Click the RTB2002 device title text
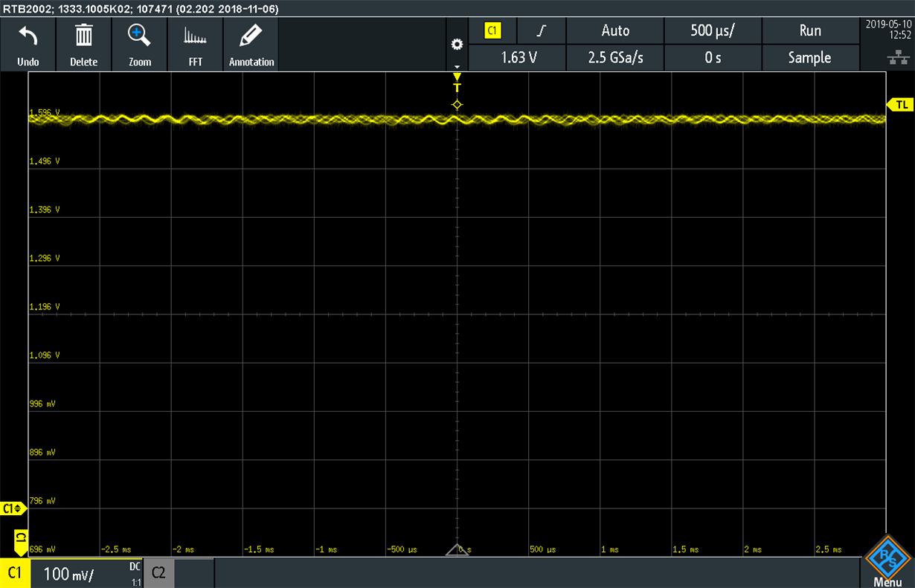Image resolution: width=915 pixels, height=588 pixels. [140, 9]
